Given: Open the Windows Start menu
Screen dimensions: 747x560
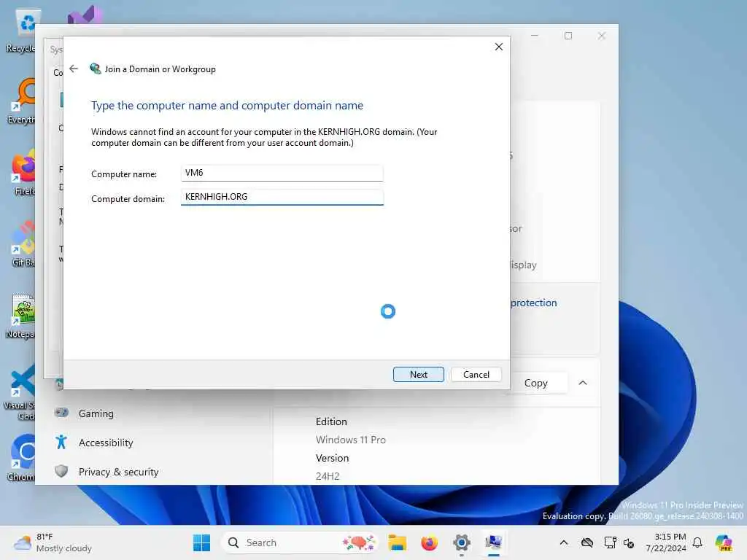Looking at the screenshot, I should click(201, 542).
